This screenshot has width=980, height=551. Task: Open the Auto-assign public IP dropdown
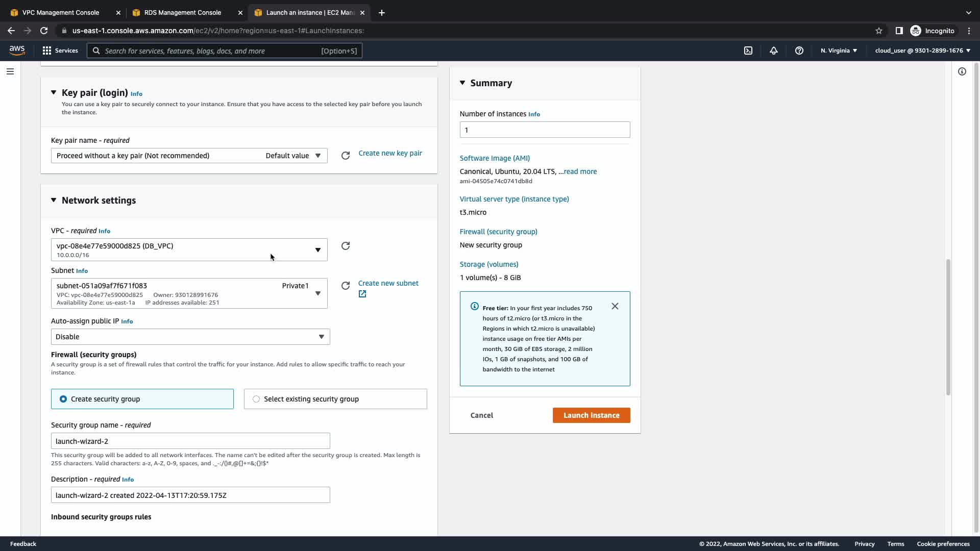coord(190,337)
